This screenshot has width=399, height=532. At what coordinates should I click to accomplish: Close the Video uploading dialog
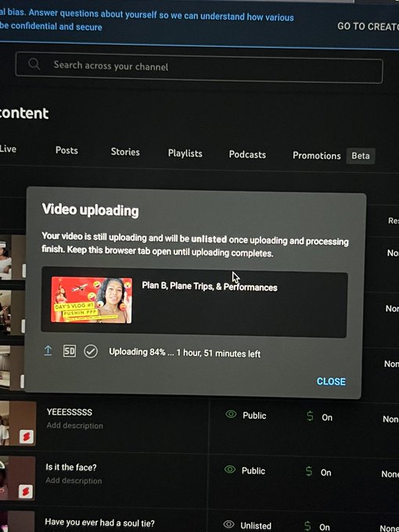[x=331, y=382]
